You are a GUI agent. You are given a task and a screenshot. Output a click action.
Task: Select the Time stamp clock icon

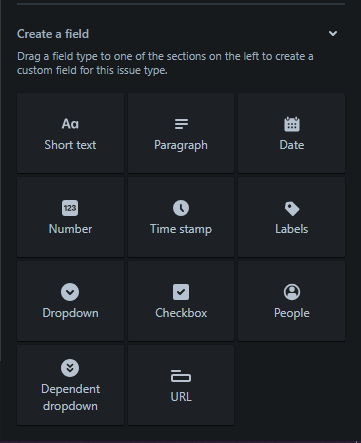tap(181, 208)
